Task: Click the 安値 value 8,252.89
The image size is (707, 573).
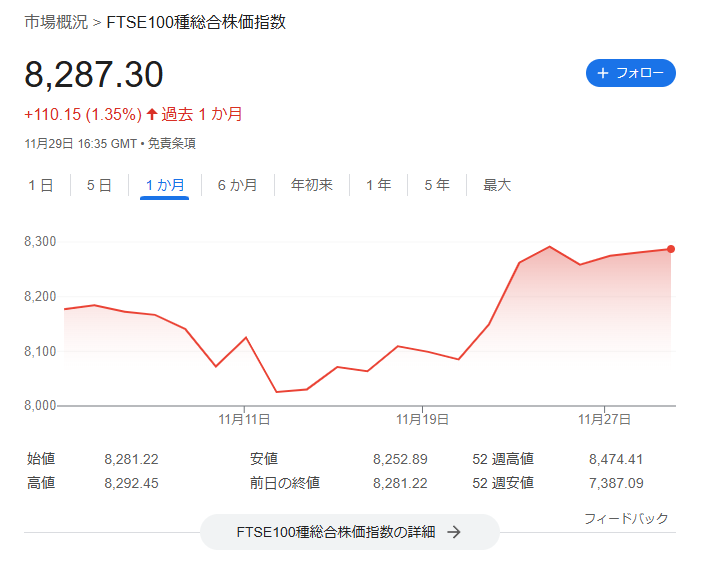Action: coord(400,459)
